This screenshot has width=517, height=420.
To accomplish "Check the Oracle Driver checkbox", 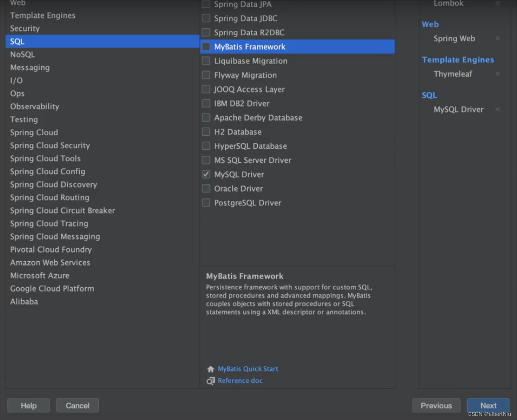I will tap(206, 188).
